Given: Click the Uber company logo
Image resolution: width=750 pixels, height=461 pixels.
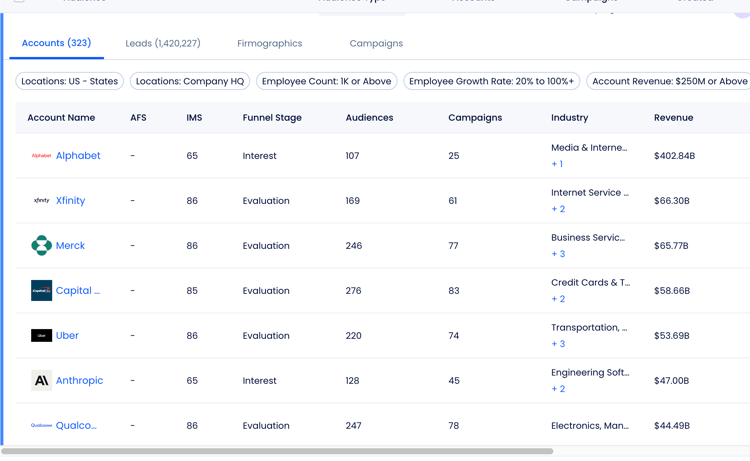Looking at the screenshot, I should click(42, 335).
